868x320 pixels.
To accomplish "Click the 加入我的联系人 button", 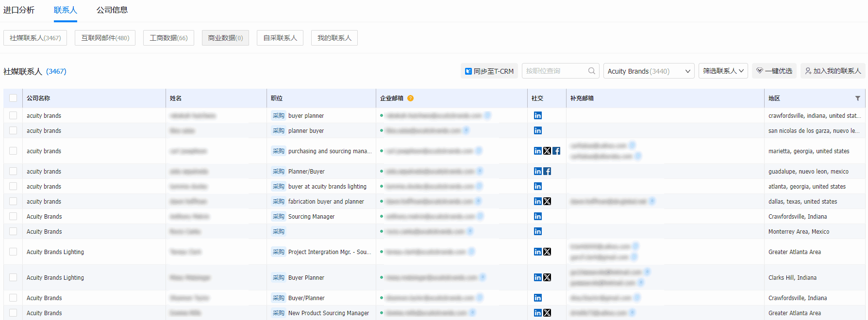I will tap(833, 71).
